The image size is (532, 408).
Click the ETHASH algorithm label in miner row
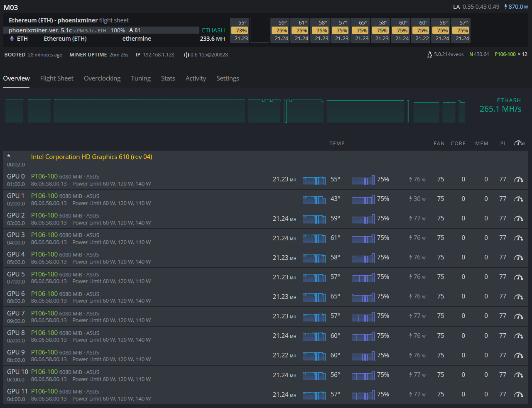(x=213, y=30)
